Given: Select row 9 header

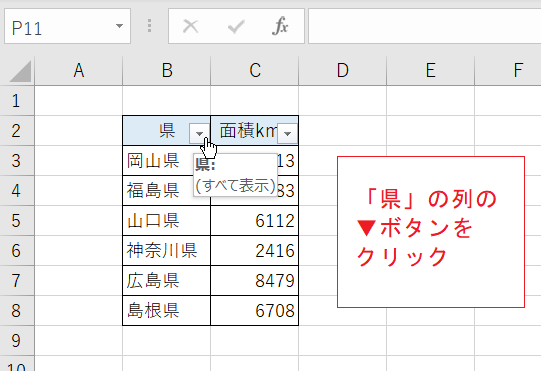Looking at the screenshot, I should [17, 341].
